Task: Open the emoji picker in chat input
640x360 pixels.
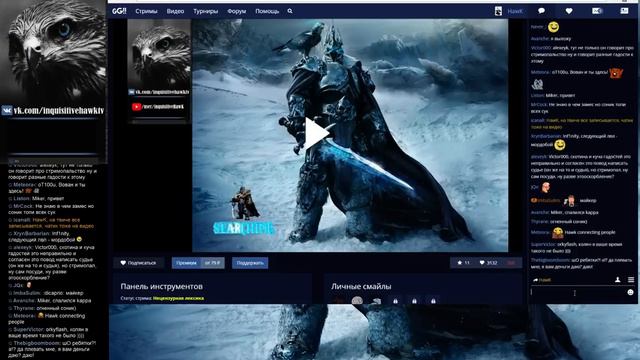Action: click(x=630, y=292)
